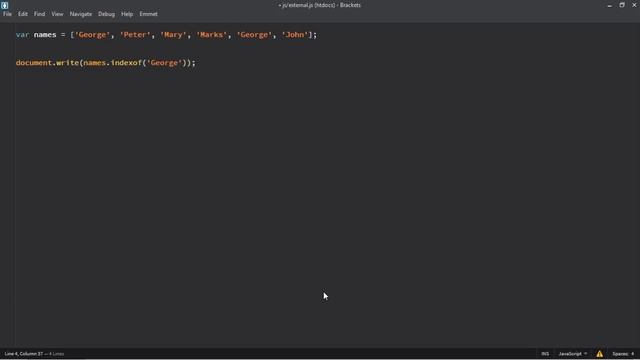Click the 'Marks' string in the array

[x=211, y=35]
